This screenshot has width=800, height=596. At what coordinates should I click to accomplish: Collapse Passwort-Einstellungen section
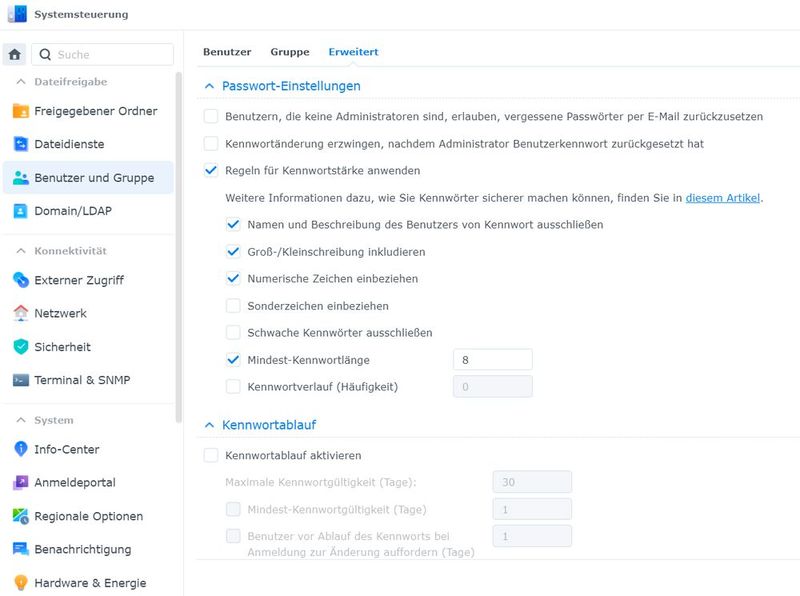[x=209, y=86]
